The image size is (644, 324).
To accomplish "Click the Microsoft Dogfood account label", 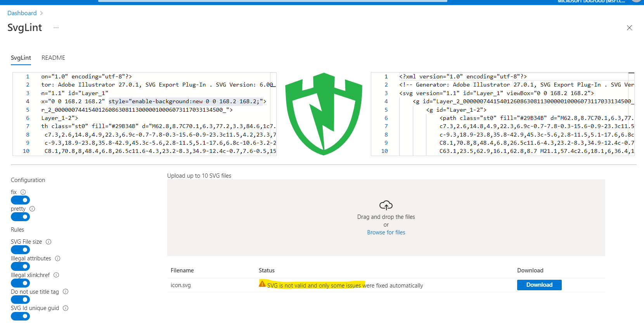I will coord(591,2).
